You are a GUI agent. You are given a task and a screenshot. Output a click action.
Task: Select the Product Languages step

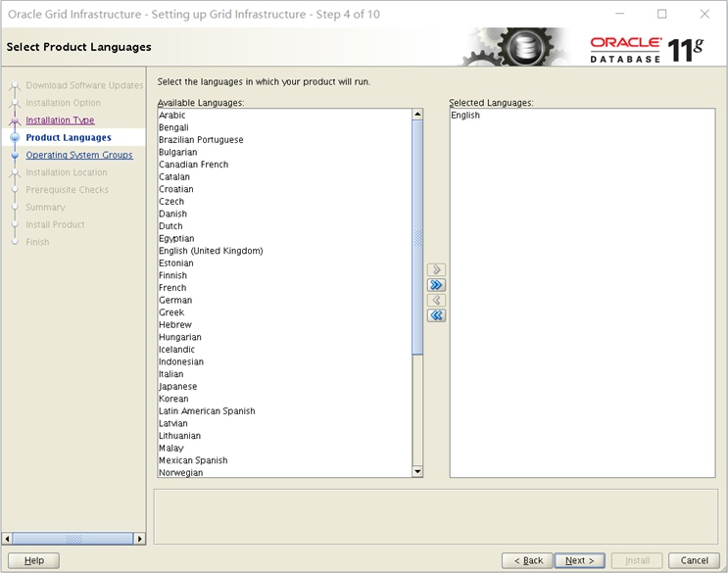coord(69,137)
